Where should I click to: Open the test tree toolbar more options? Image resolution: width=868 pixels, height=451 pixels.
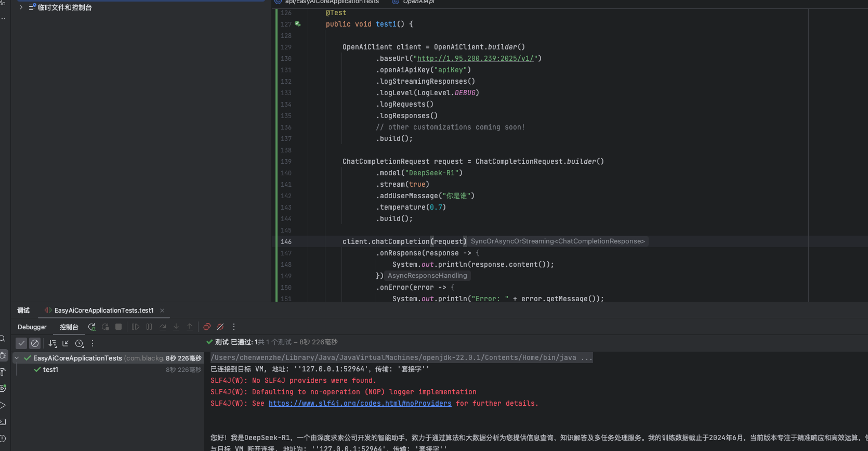tap(93, 343)
